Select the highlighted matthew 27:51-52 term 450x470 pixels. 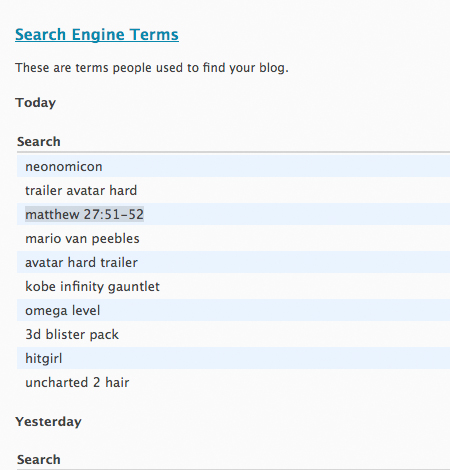pyautogui.click(x=84, y=214)
